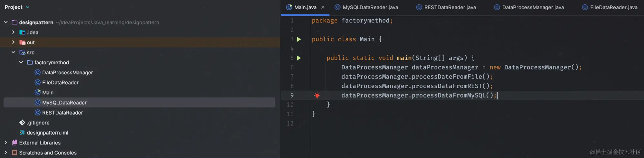Viewport: 644px width, 158px height.
Task: Click 'new DataProcessManager()' on line 6
Action: 534,67
